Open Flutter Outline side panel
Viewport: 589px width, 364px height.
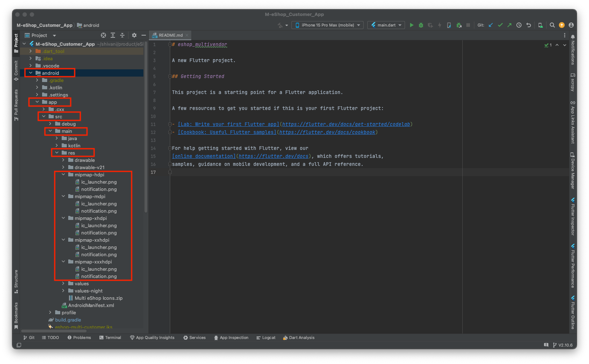[573, 312]
